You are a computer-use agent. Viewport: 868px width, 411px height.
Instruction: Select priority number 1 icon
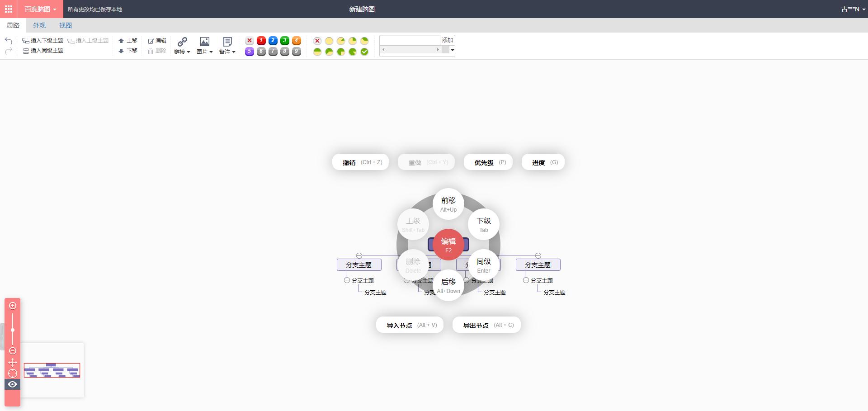(x=261, y=41)
